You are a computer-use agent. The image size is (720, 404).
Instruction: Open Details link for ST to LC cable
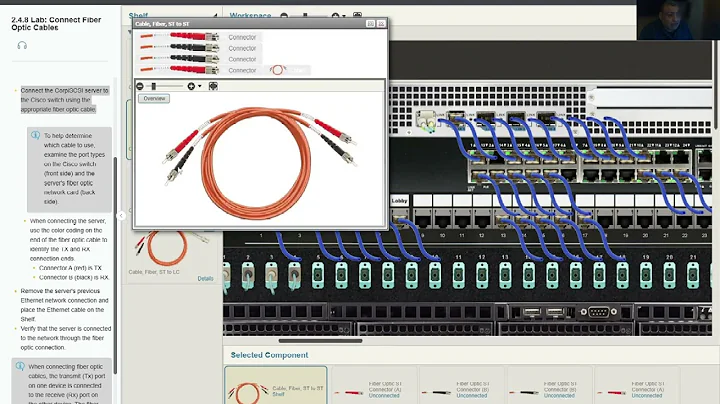[x=205, y=279]
